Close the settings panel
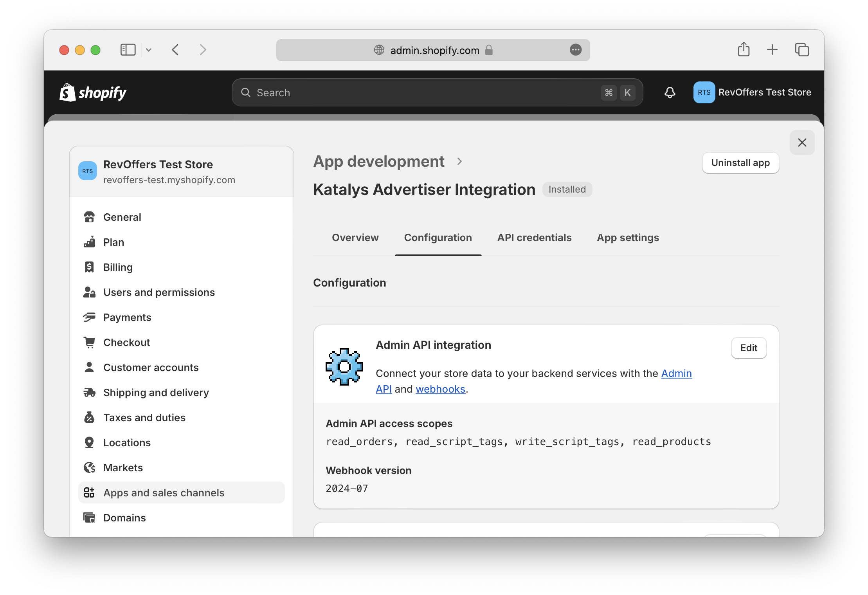Viewport: 868px width, 595px height. click(x=802, y=142)
